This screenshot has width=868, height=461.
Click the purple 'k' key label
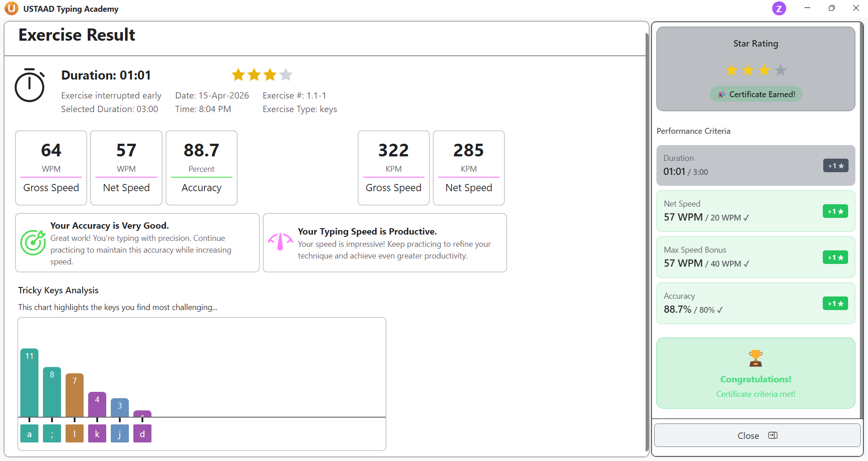pyautogui.click(x=97, y=434)
